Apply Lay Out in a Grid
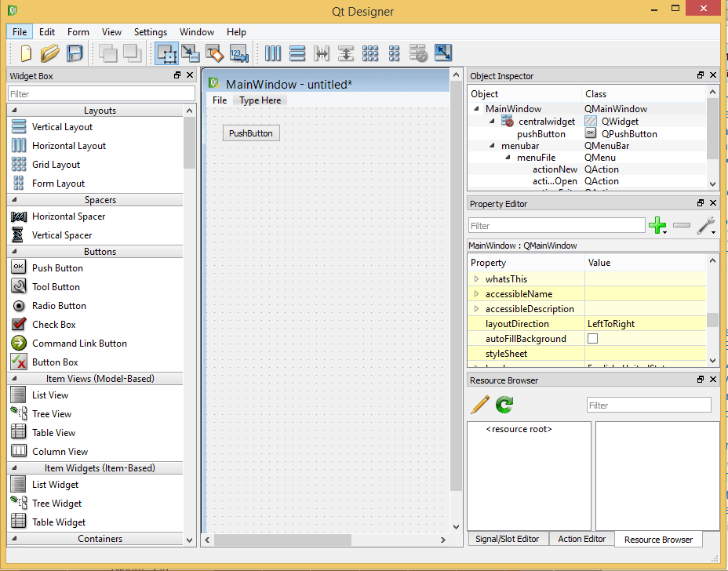This screenshot has width=728, height=571. [370, 53]
